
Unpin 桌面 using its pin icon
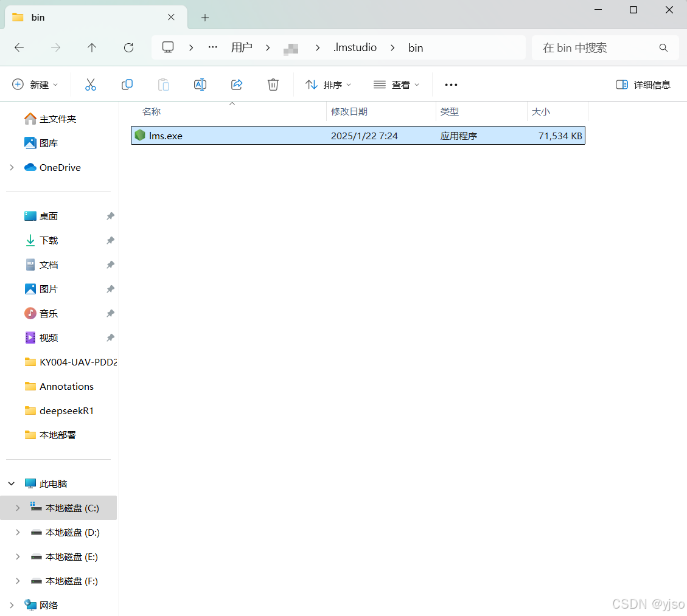click(x=110, y=216)
